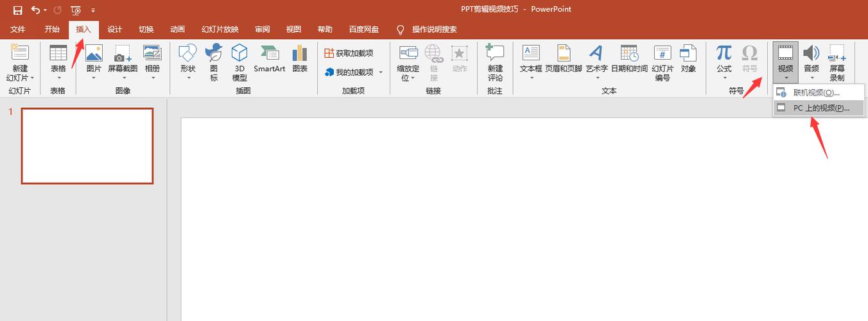Screen dimensions: 868x321
Task: Click the Undo arrow icon
Action: tap(36, 10)
